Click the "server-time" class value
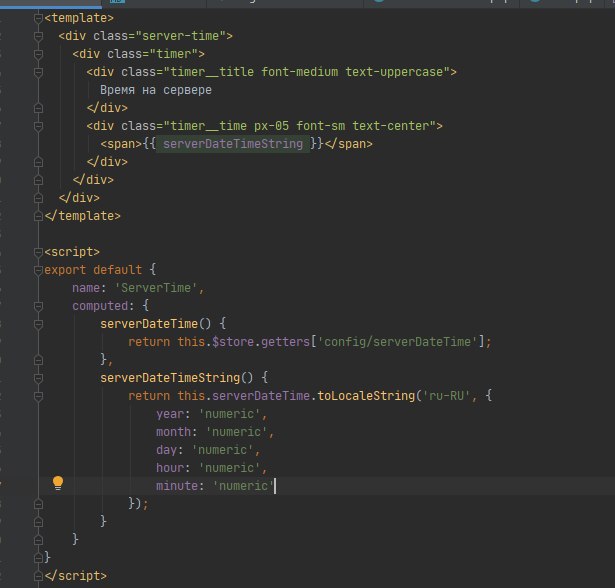Screen dimensions: 615x588 (180, 36)
